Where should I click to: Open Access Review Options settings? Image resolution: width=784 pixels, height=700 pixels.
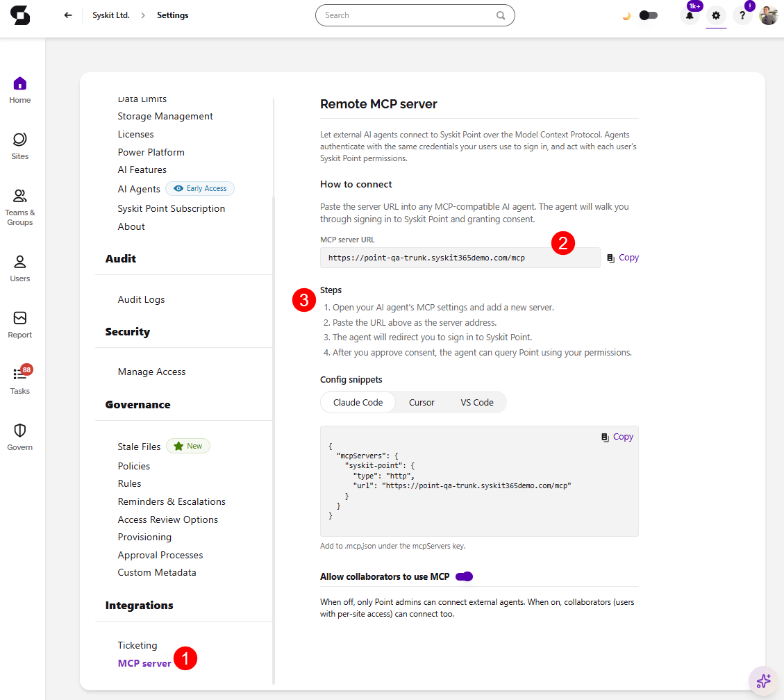tap(167, 519)
